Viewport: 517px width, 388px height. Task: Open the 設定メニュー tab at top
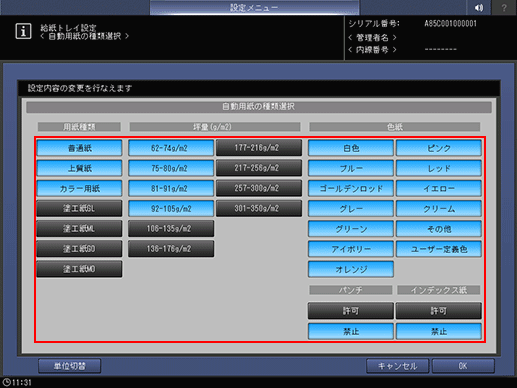[x=255, y=7]
